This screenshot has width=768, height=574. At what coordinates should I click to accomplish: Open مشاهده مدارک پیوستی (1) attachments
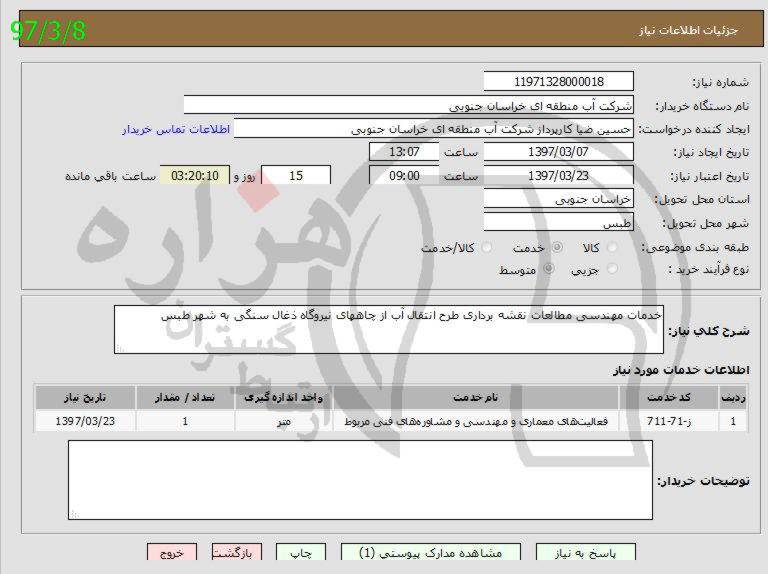point(431,553)
